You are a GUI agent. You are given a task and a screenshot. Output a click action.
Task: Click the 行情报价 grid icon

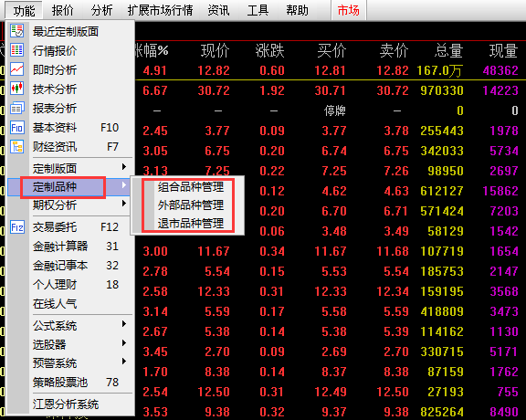coord(16,50)
